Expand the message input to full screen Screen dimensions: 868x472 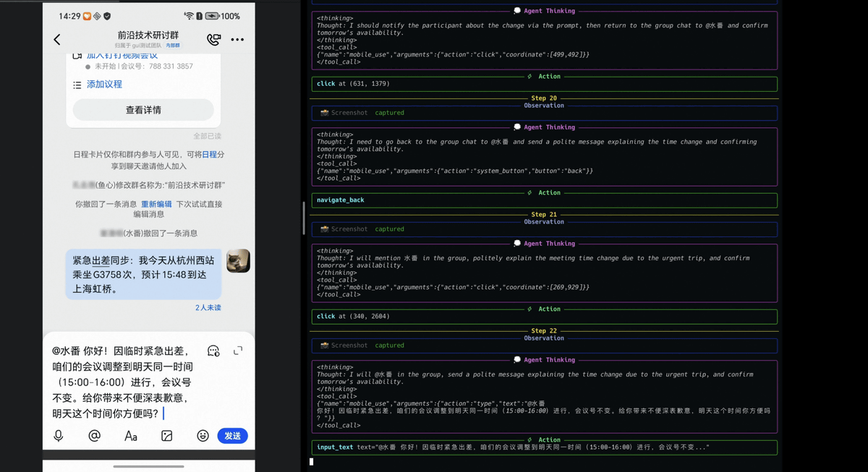click(x=238, y=351)
